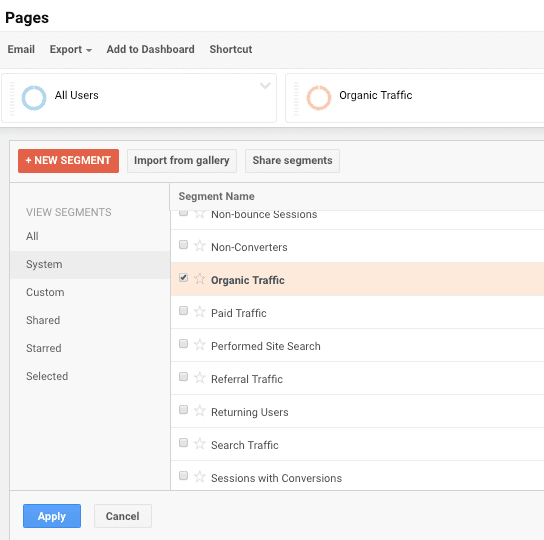Image resolution: width=544 pixels, height=540 pixels.
Task: Click the blue All Users circle
Action: click(34, 98)
